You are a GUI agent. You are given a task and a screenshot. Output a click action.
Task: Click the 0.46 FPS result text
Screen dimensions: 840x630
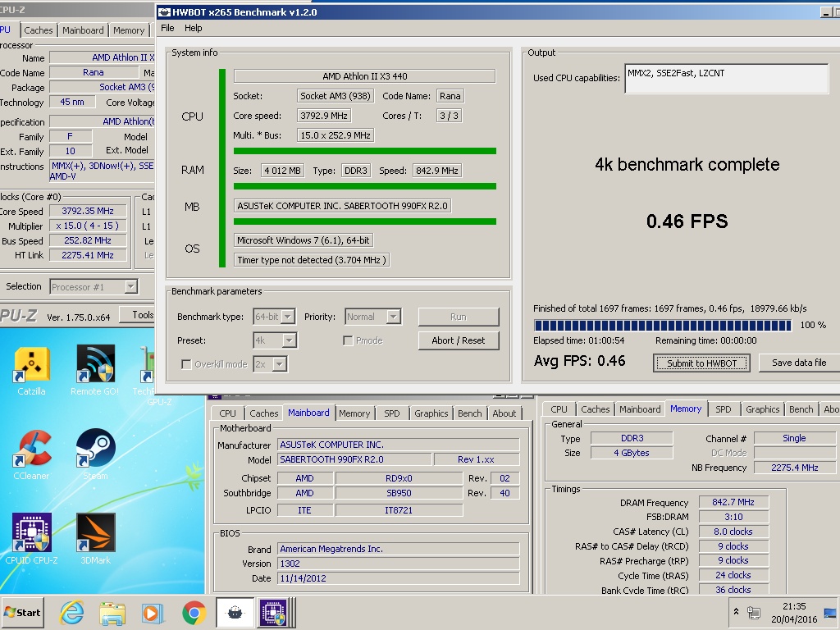(x=687, y=221)
